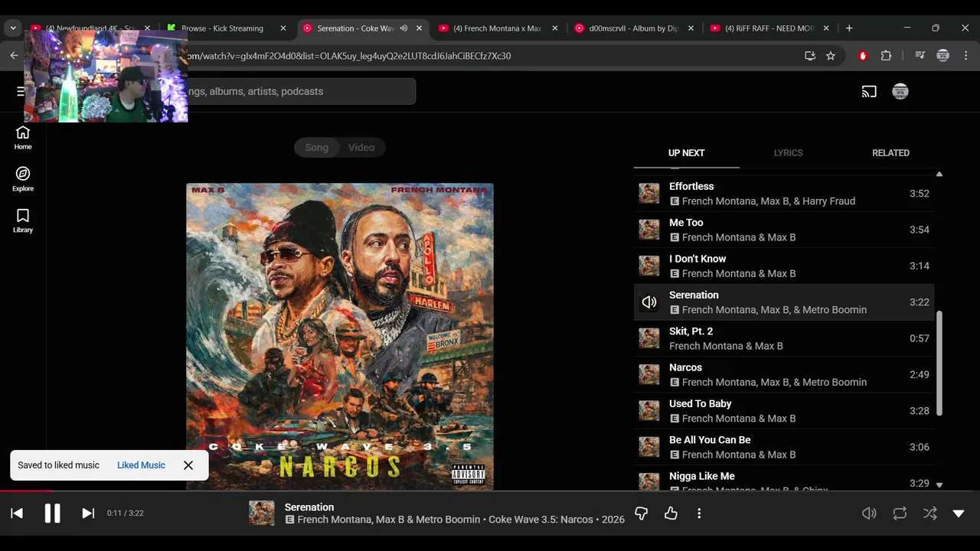Click the now-playing speaker icon for Serenation
This screenshot has width=980, height=551.
(649, 302)
